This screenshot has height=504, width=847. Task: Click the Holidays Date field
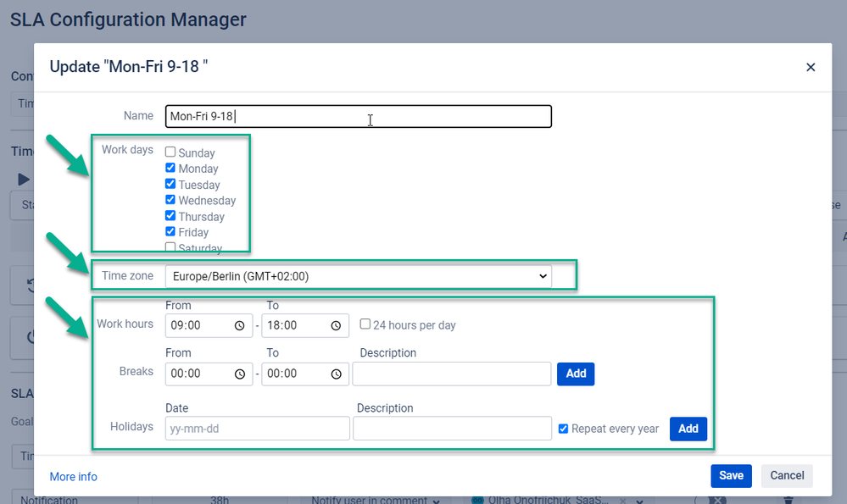pos(257,429)
